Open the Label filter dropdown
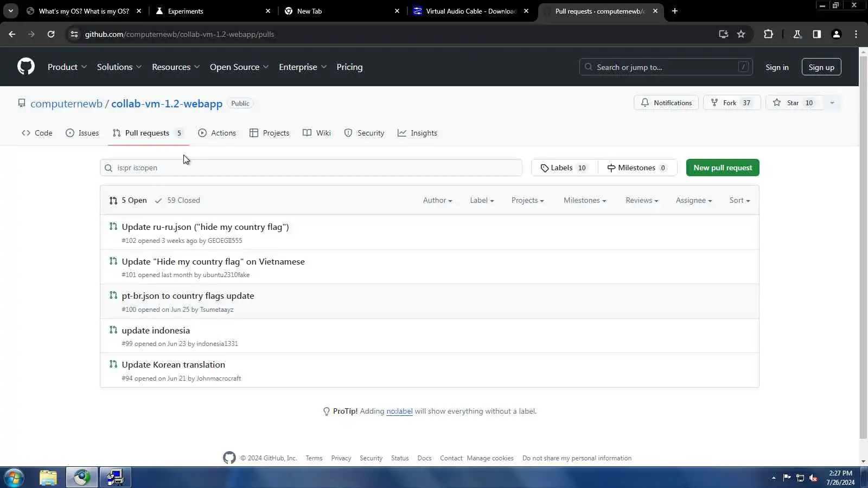This screenshot has width=868, height=488. point(482,200)
